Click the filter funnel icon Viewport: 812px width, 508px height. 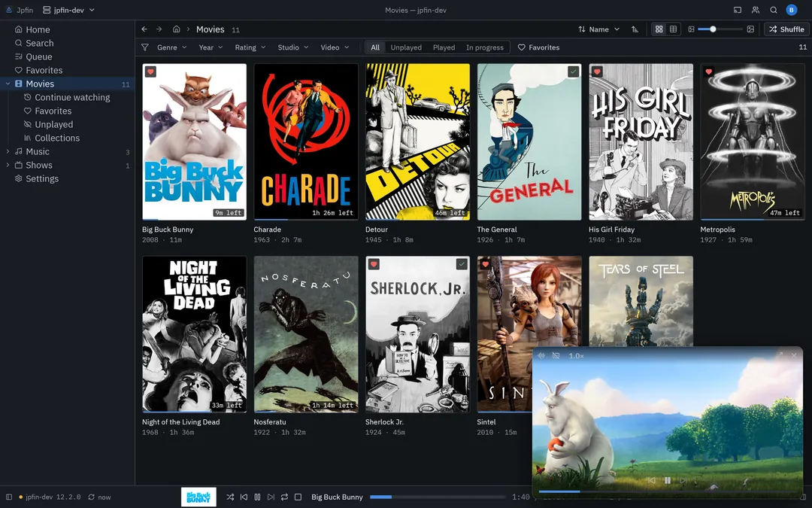145,47
